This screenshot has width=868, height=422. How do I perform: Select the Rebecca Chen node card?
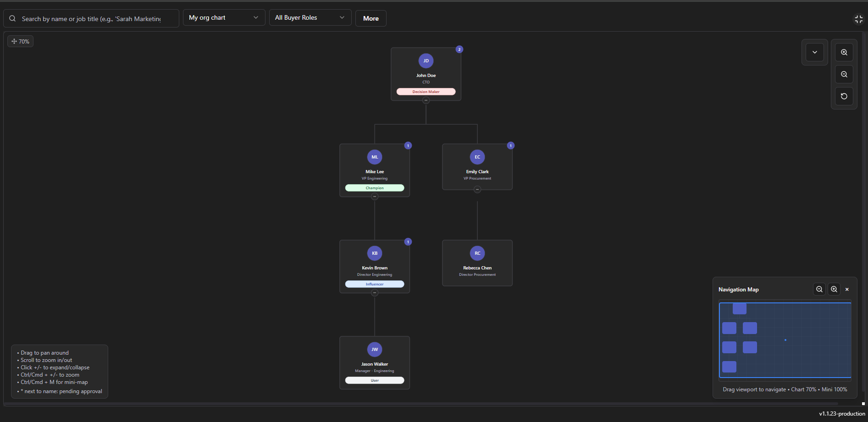pyautogui.click(x=477, y=263)
